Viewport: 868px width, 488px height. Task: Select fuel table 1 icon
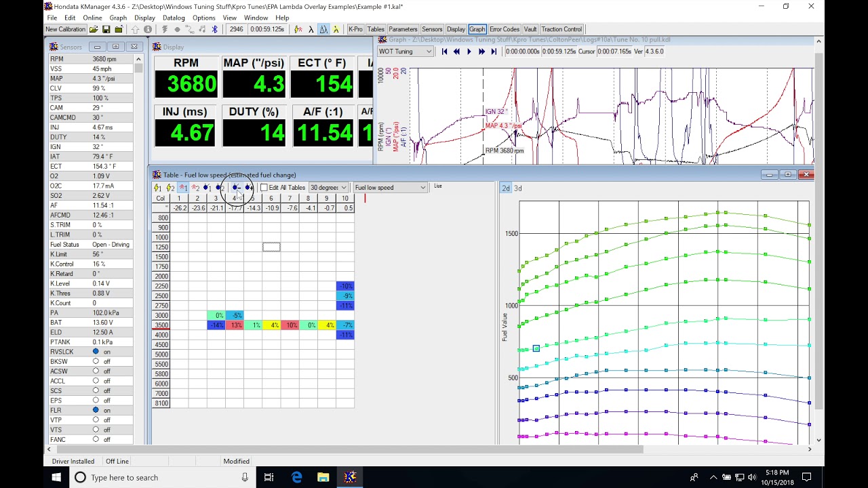coord(208,188)
